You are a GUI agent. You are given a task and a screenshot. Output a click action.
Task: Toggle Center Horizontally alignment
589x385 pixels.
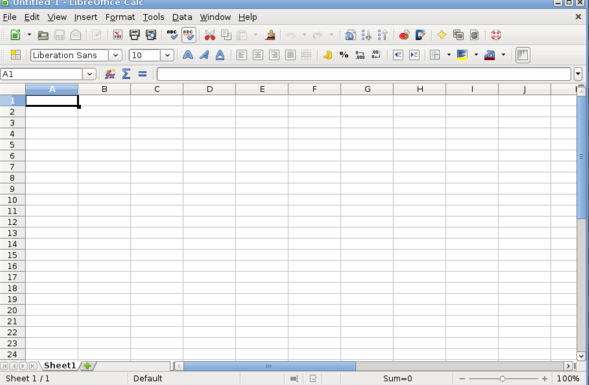point(257,55)
